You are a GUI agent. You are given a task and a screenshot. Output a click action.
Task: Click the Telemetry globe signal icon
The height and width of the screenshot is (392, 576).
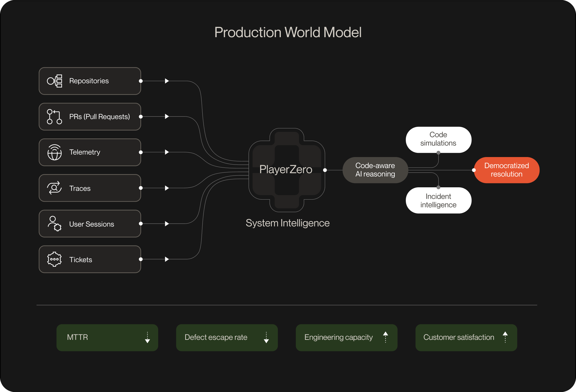pyautogui.click(x=55, y=152)
